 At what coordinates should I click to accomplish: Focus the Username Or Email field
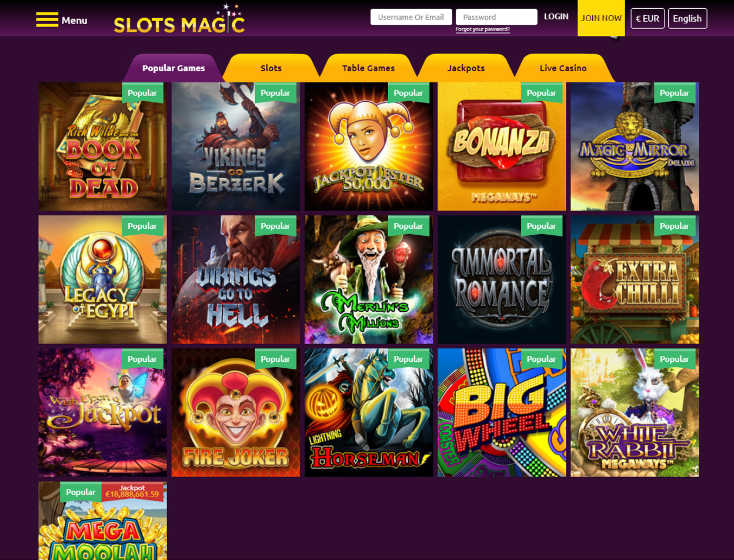pyautogui.click(x=411, y=17)
